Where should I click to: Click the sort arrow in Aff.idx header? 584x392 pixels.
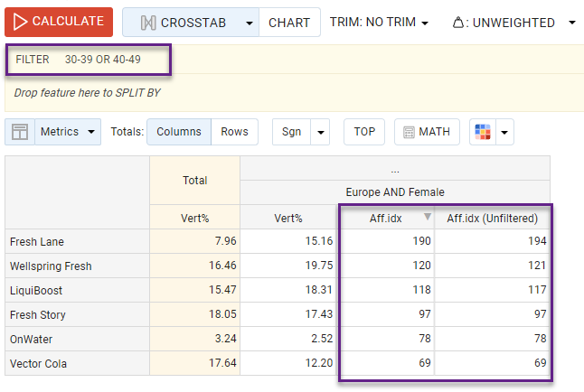[428, 217]
